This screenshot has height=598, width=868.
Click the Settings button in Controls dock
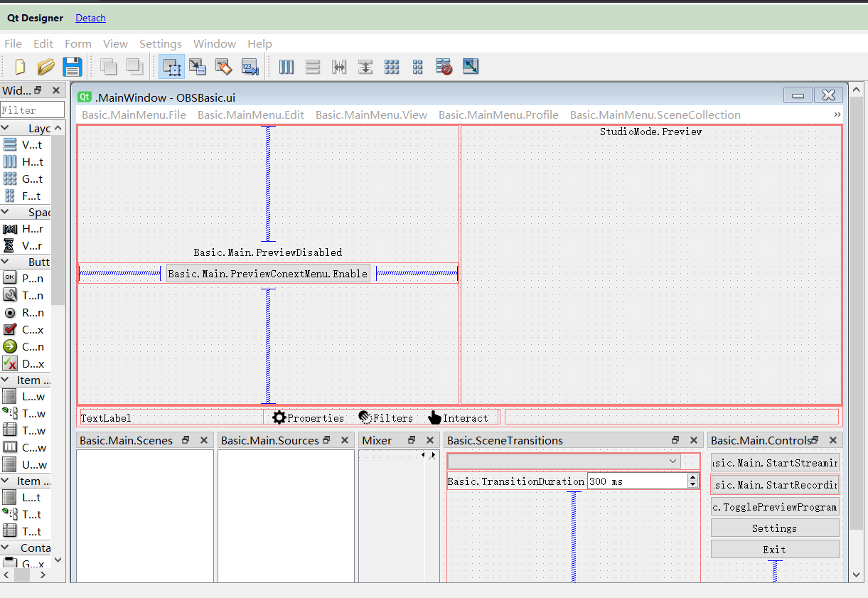click(x=775, y=528)
